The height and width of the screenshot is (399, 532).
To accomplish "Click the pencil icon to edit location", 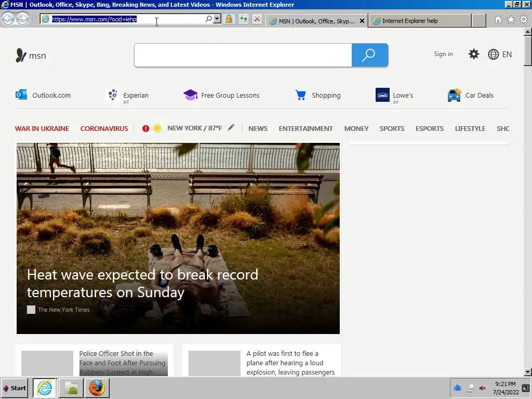I will (x=231, y=128).
